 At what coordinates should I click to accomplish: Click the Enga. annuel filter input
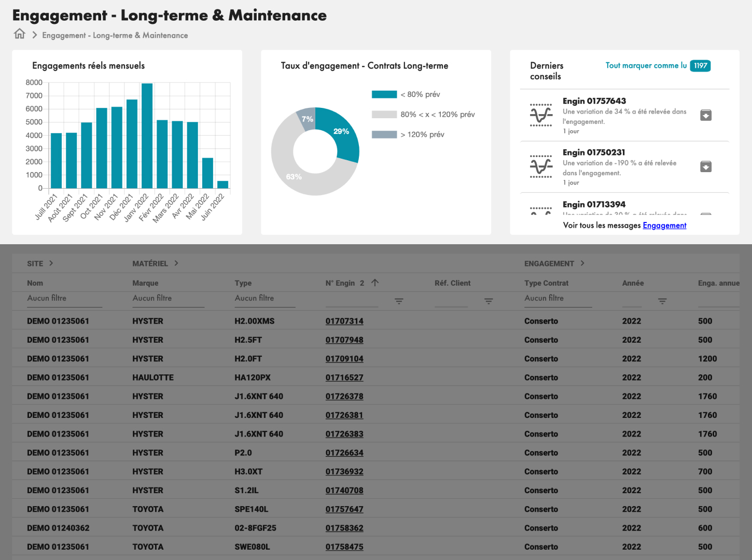pyautogui.click(x=719, y=301)
